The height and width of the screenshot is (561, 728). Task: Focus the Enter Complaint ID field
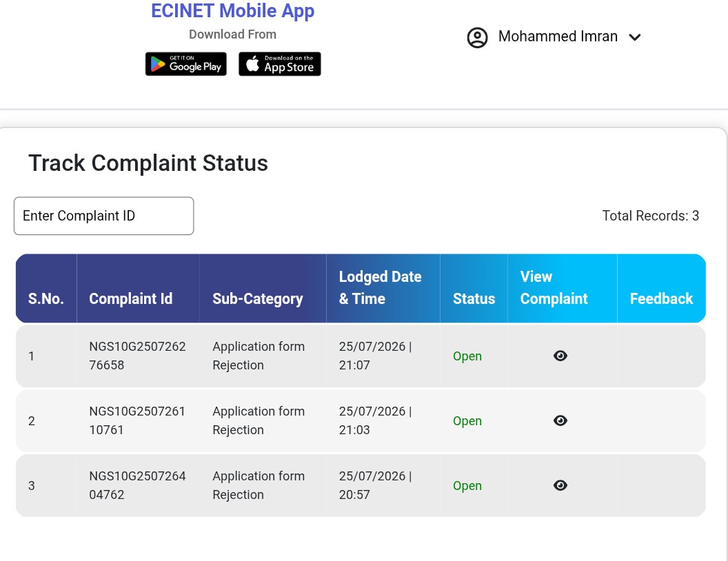103,216
